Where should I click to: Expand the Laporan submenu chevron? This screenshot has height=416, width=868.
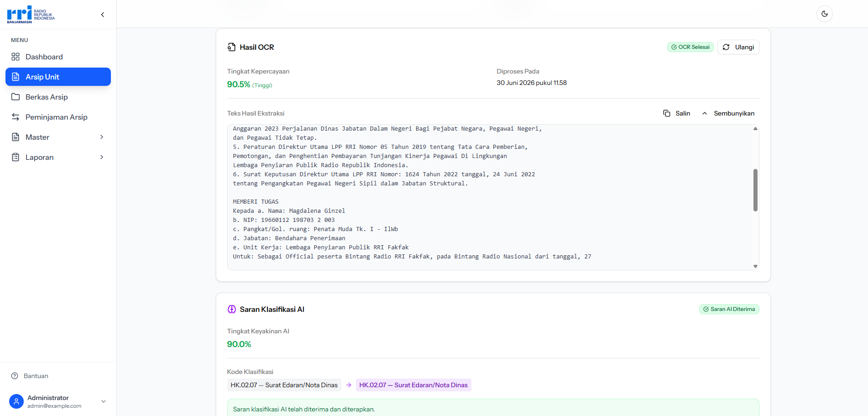pos(102,157)
